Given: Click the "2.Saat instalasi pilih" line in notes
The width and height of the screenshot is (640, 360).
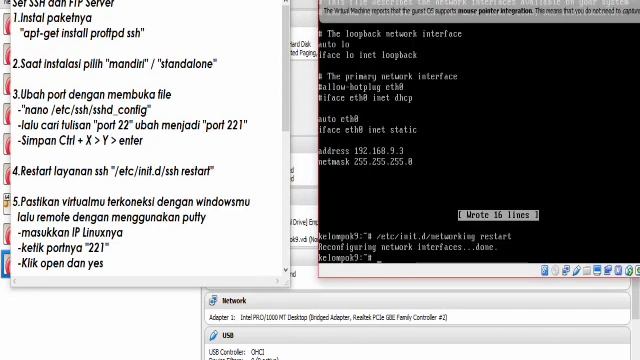Looking at the screenshot, I should tap(114, 64).
